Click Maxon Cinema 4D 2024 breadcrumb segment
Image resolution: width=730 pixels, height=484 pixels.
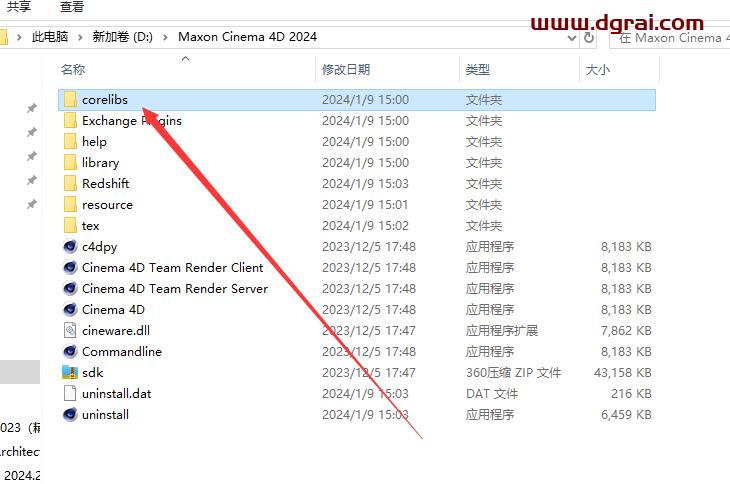(x=248, y=37)
